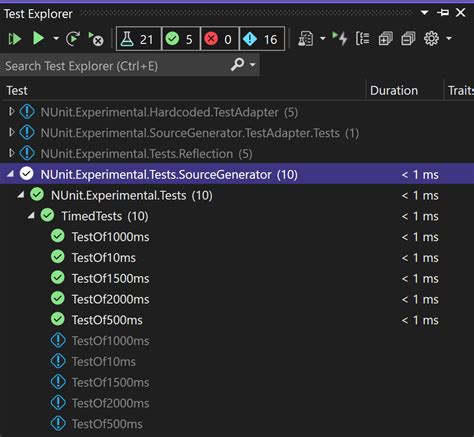Expand NUnit.Experimental.SourceGenerator.TestAdapter.Tests node
The width and height of the screenshot is (474, 437).
[12, 133]
